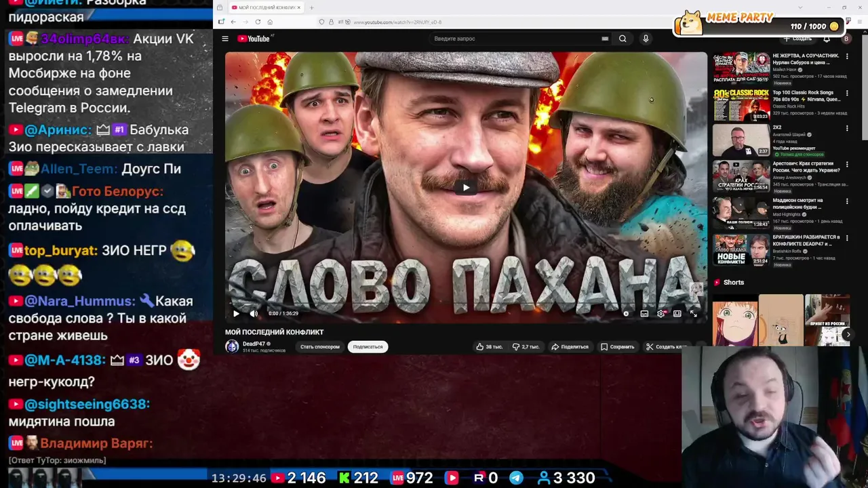Viewport: 868px width, 488px height.
Task: Open the 2X2 video thumbnail
Action: [741, 140]
